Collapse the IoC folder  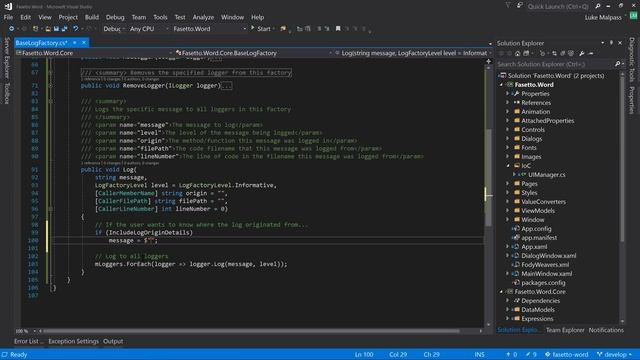coord(508,166)
